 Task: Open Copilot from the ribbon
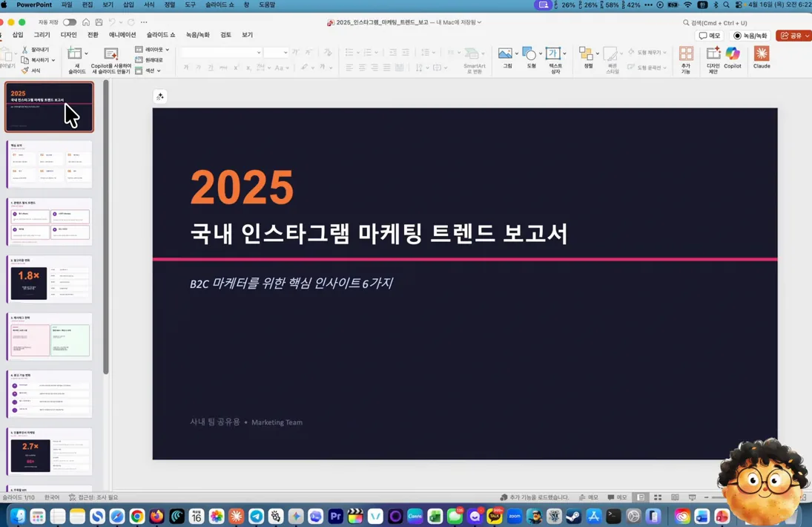733,57
